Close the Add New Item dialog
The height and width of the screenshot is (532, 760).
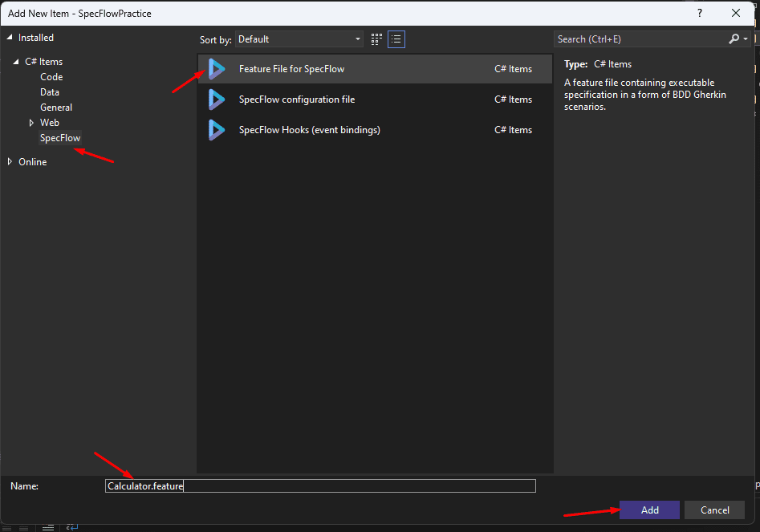(736, 13)
